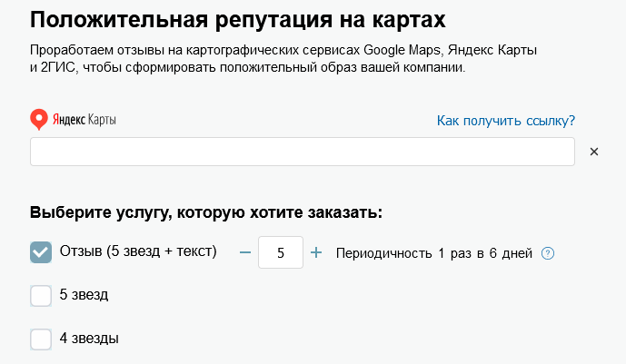Click the red Yandex Maps pin icon
626x364 pixels.
click(39, 120)
